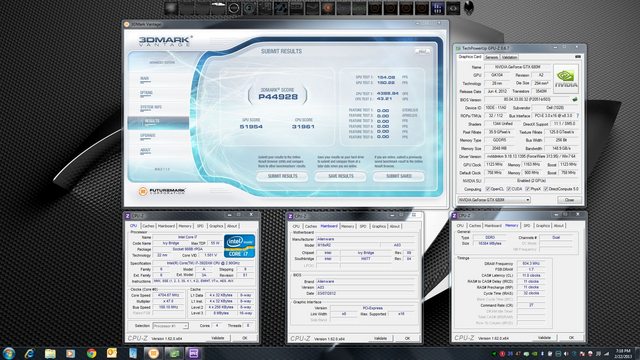Open Memory tab in left CPU-Z window

(185, 226)
